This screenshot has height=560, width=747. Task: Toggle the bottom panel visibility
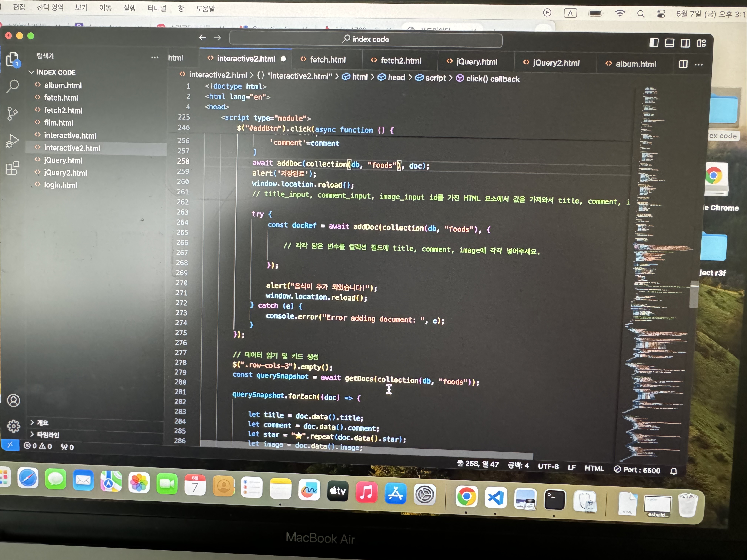(669, 43)
